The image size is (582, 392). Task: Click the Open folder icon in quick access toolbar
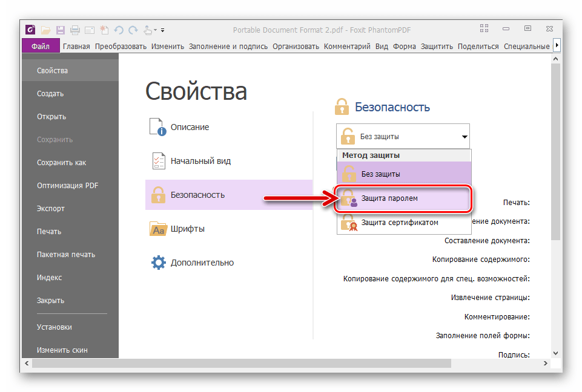pyautogui.click(x=46, y=29)
